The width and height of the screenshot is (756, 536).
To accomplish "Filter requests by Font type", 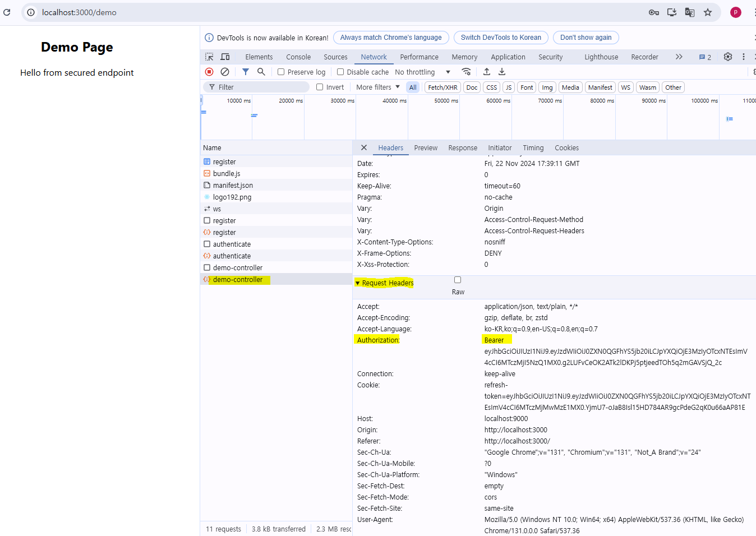I will pyautogui.click(x=527, y=87).
